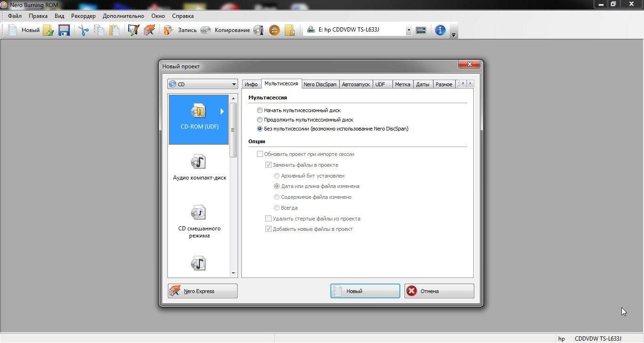The image size is (644, 343).
Task: Launch Nero Express from toolbar icon
Action: [x=149, y=30]
